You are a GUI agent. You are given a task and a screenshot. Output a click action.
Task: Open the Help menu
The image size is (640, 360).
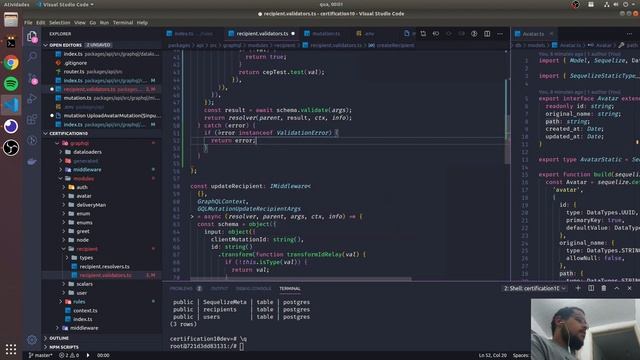click(142, 22)
